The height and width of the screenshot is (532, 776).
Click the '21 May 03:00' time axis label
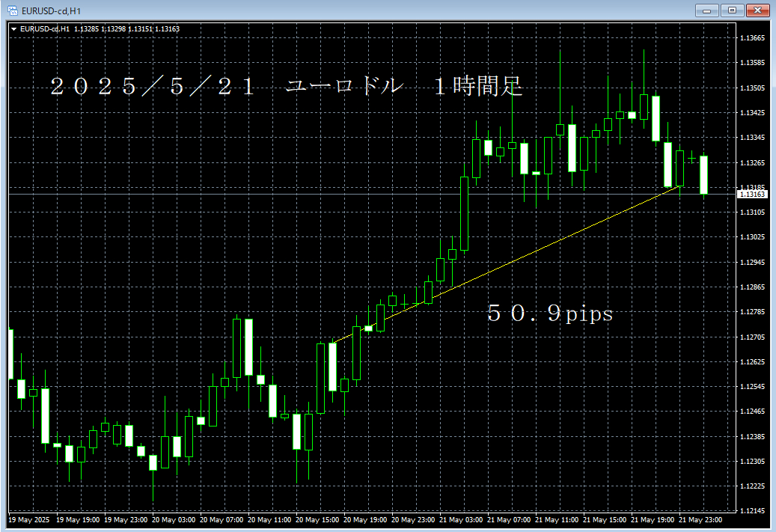[461, 519]
